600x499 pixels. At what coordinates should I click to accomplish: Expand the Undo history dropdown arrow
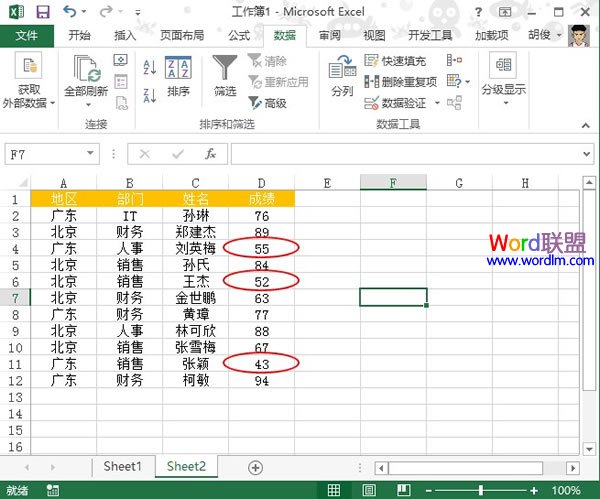(84, 12)
